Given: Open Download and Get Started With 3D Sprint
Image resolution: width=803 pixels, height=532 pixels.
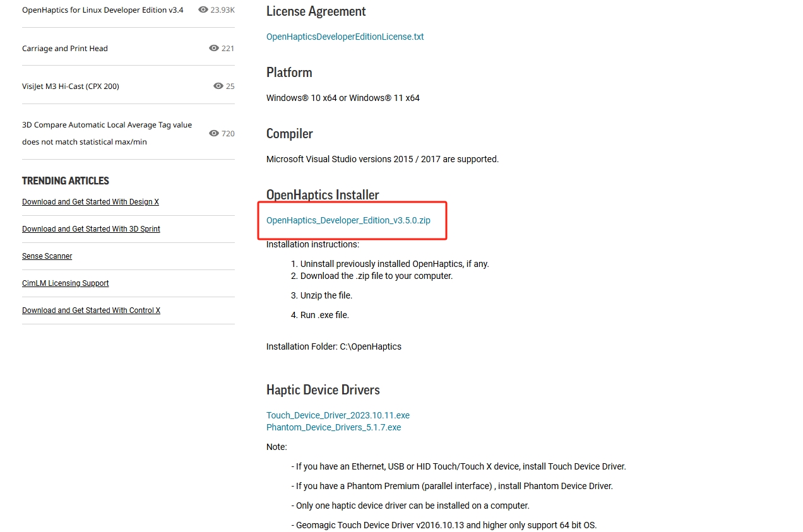Looking at the screenshot, I should [91, 229].
